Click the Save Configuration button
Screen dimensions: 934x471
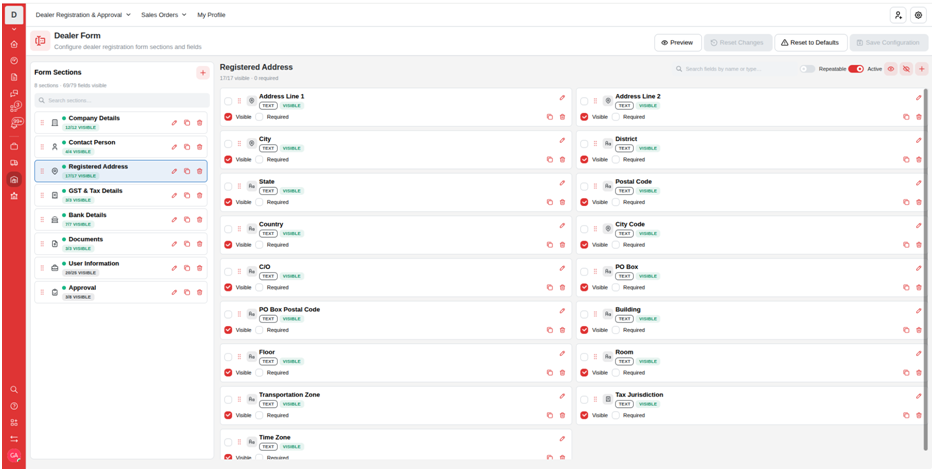[x=888, y=43]
